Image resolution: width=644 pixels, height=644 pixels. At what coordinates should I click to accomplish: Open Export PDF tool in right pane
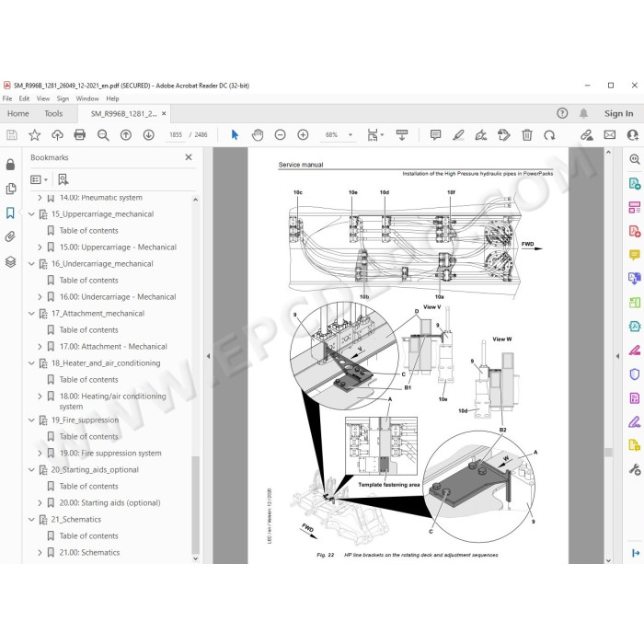click(x=635, y=183)
